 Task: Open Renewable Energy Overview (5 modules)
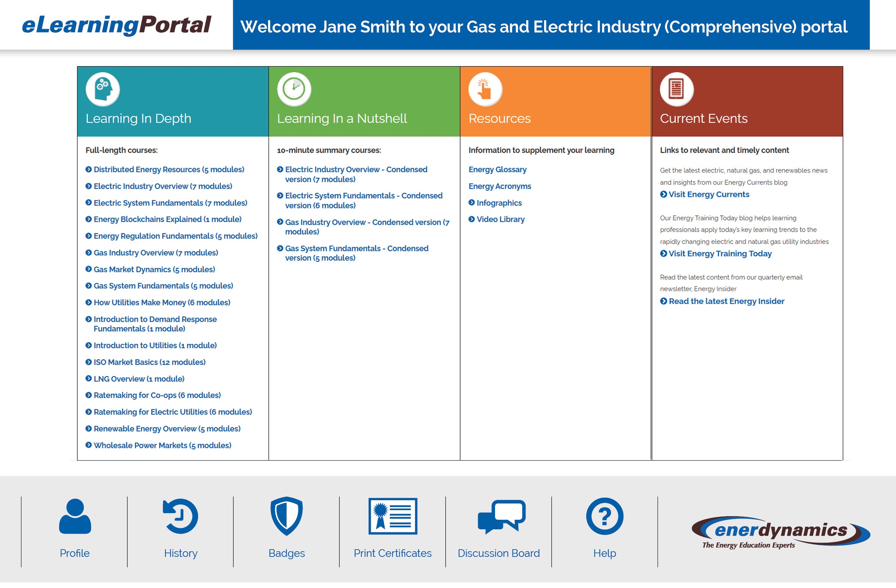pos(167,429)
